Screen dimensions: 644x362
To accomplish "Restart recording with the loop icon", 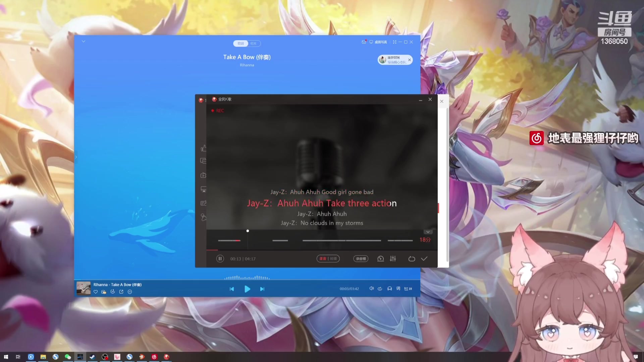I will [412, 259].
